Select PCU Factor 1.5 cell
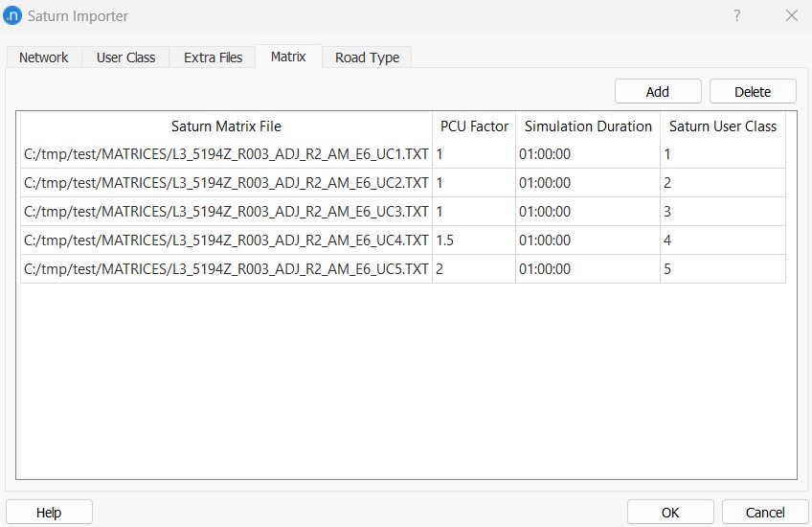 click(x=474, y=240)
